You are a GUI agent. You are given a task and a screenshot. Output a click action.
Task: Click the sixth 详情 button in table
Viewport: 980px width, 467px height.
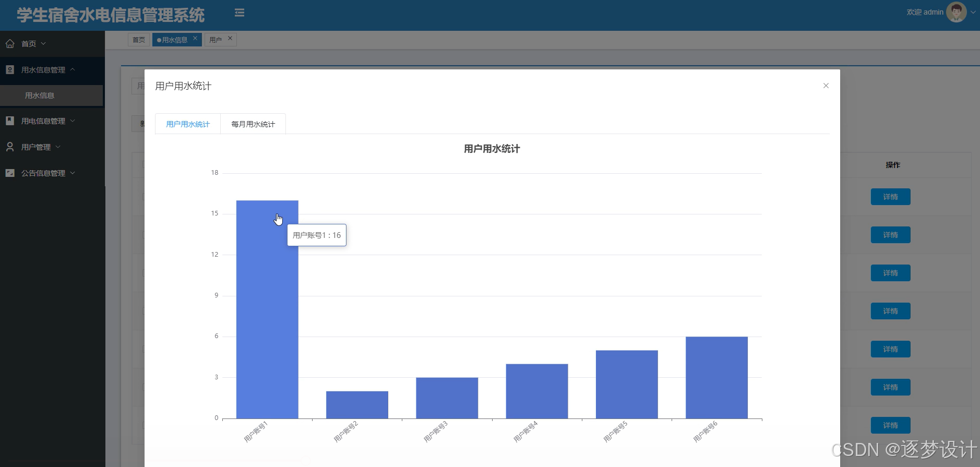click(890, 387)
